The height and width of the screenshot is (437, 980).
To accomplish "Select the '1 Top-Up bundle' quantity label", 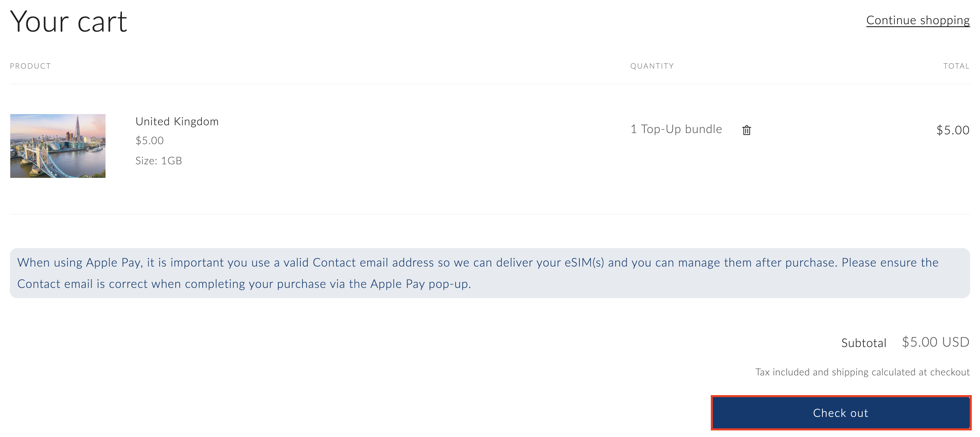I will pyautogui.click(x=676, y=129).
